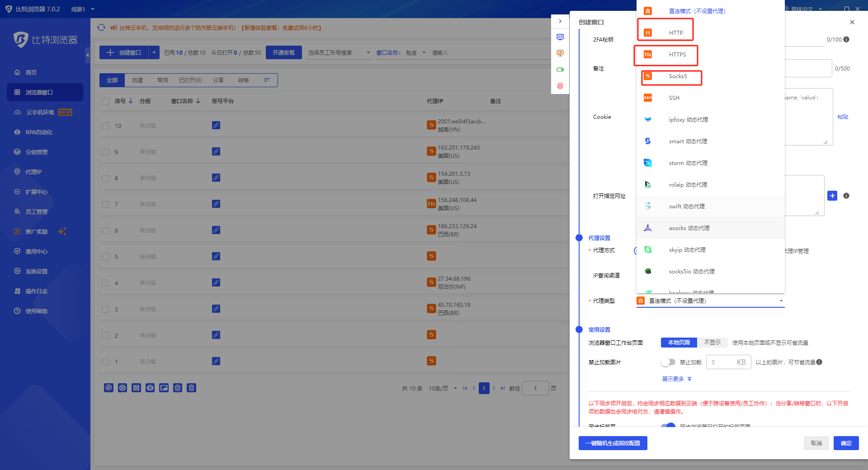Screen dimensions: 868x470
Task: Open 首页 in the sidebar
Action: (x=31, y=72)
